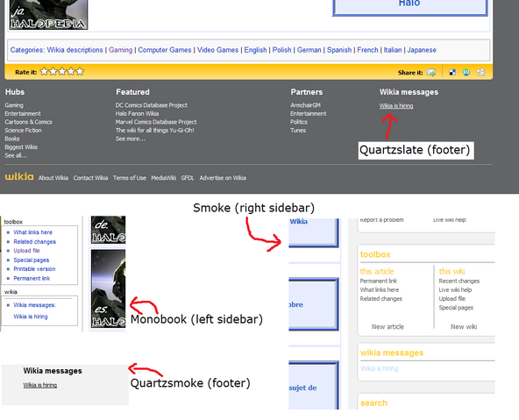Click the blue Halo box link
519x420 pixels.
click(409, 7)
